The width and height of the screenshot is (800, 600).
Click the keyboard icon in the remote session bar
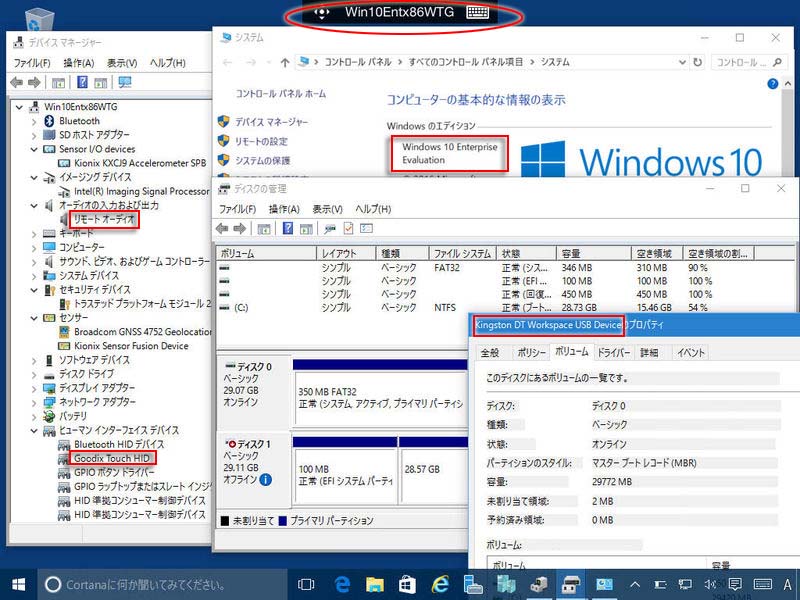point(478,12)
